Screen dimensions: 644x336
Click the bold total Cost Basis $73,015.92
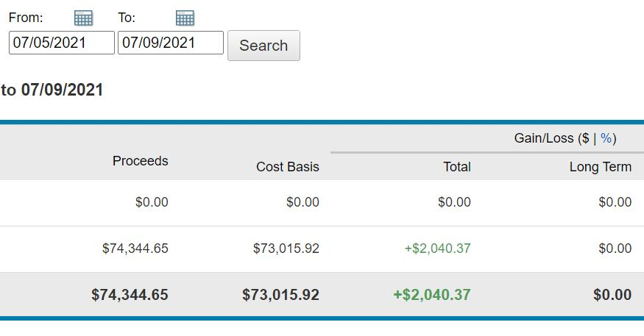280,295
